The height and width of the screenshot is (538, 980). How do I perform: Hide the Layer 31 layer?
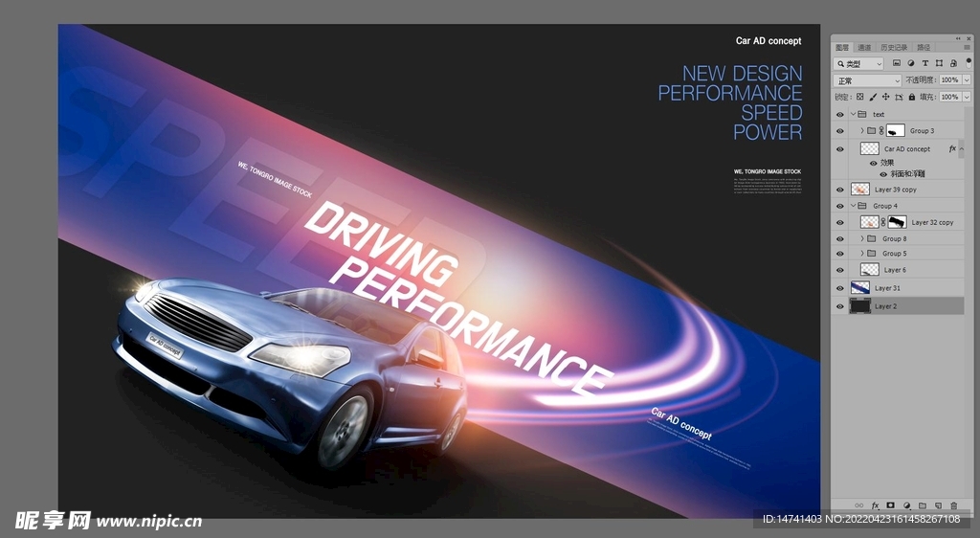pyautogui.click(x=840, y=288)
